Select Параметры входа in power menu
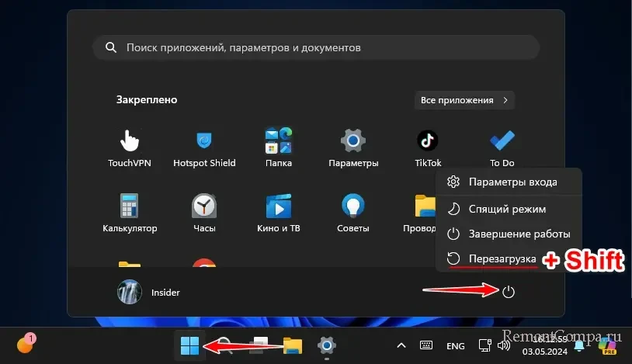Viewport: 632px width, 364px height. [512, 182]
